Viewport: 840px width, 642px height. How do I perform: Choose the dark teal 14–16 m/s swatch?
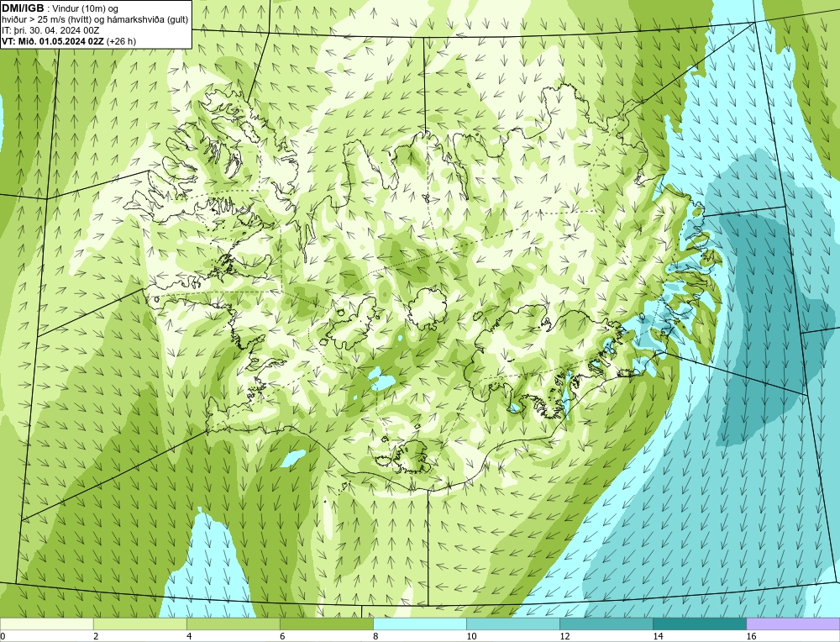[x=699, y=624]
